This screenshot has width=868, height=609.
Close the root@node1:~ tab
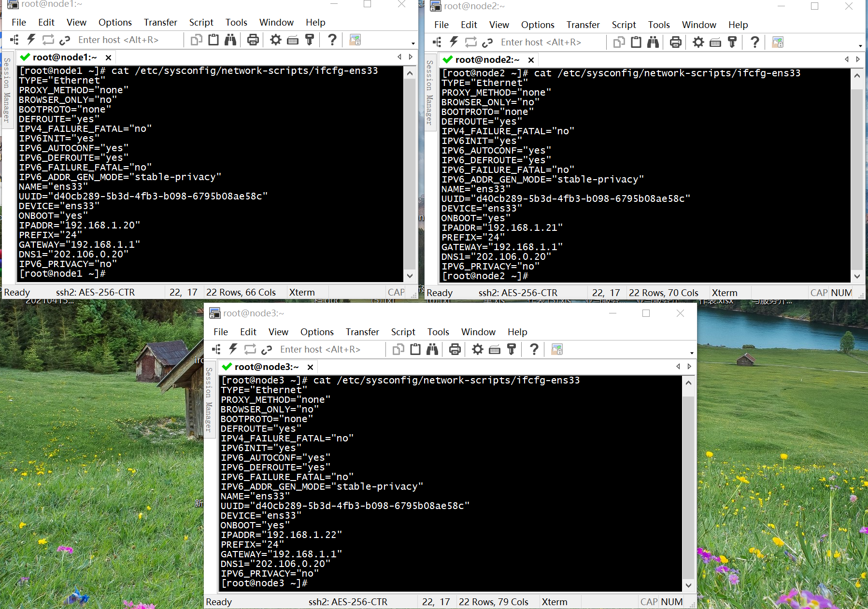click(x=109, y=57)
